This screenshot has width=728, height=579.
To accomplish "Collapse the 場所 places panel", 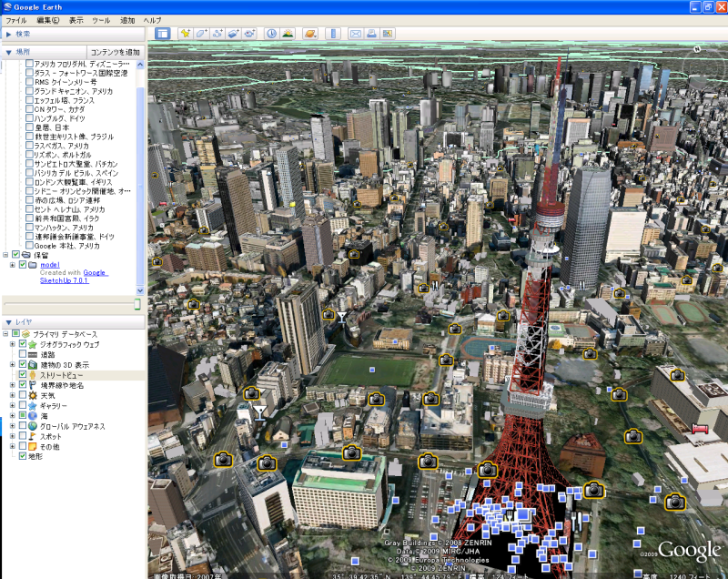I will pos(8,52).
